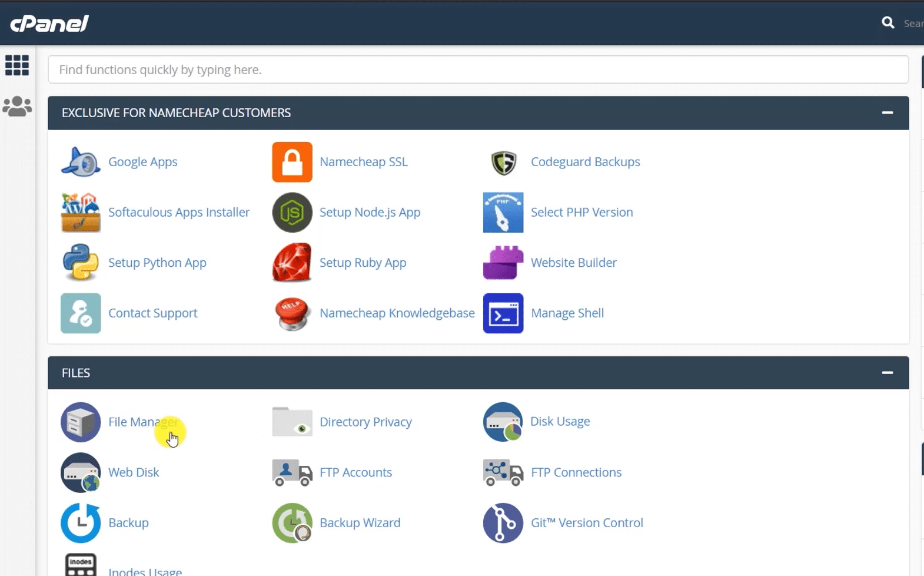Open the Git Version Control icon
This screenshot has width=924, height=576.
click(503, 523)
